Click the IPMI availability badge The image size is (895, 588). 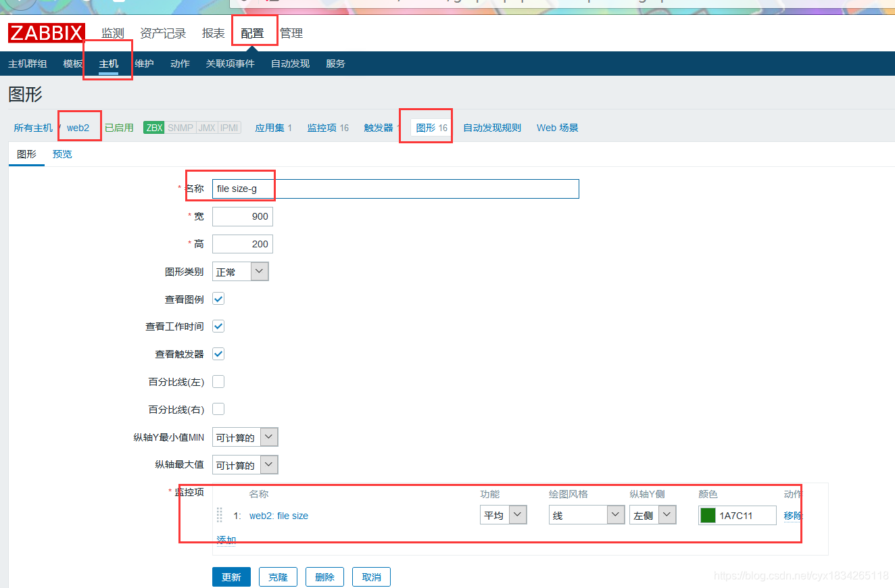(229, 128)
